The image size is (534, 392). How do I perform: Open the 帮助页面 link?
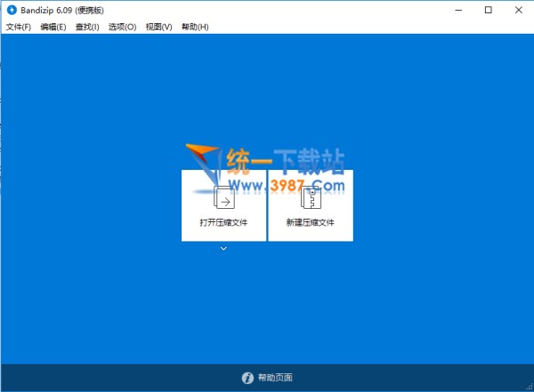click(275, 378)
